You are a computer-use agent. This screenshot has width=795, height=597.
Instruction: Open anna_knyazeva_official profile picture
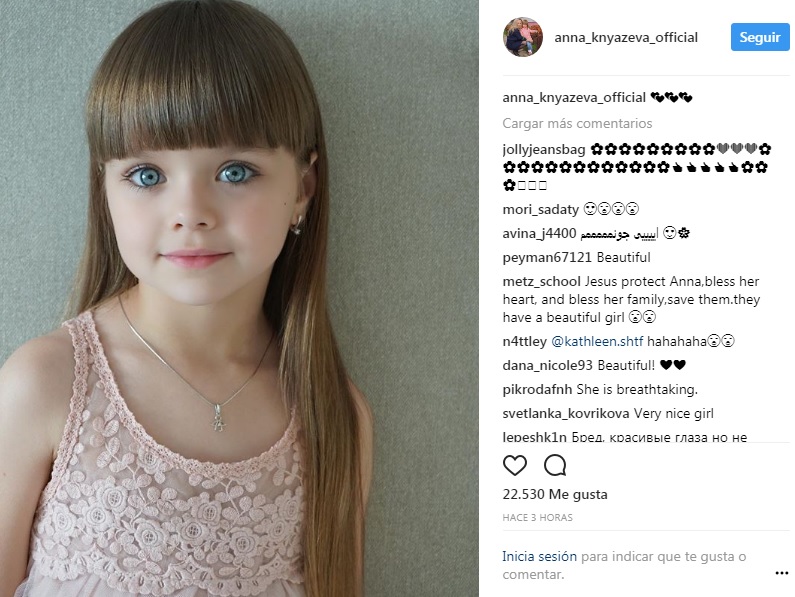(523, 37)
